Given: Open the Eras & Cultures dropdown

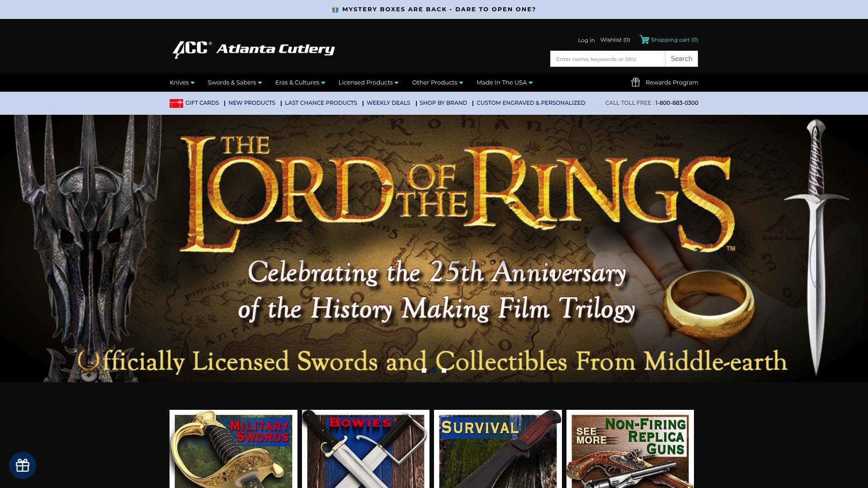Looking at the screenshot, I should [x=300, y=83].
